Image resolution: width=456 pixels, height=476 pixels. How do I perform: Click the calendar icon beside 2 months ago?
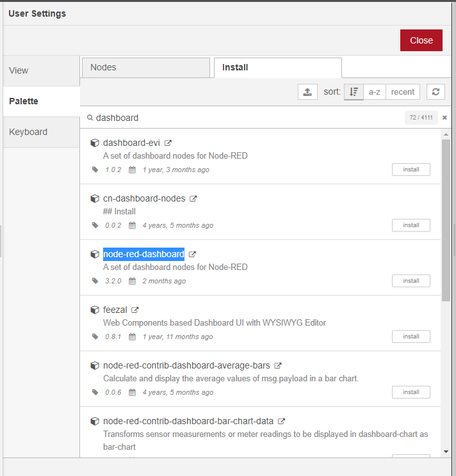[132, 281]
